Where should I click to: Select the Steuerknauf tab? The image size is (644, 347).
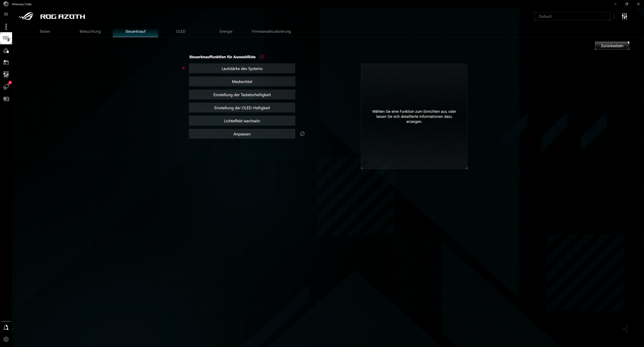(x=135, y=32)
